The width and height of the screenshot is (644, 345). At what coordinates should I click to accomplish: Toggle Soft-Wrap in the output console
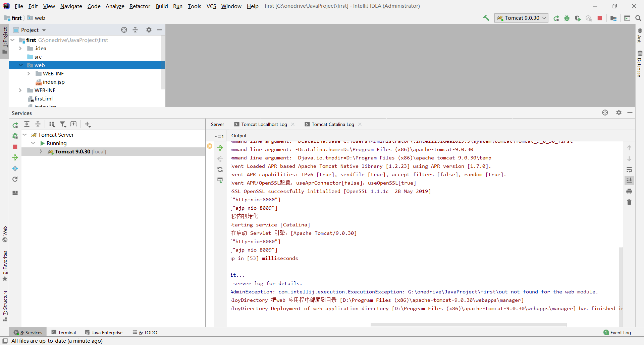click(629, 170)
